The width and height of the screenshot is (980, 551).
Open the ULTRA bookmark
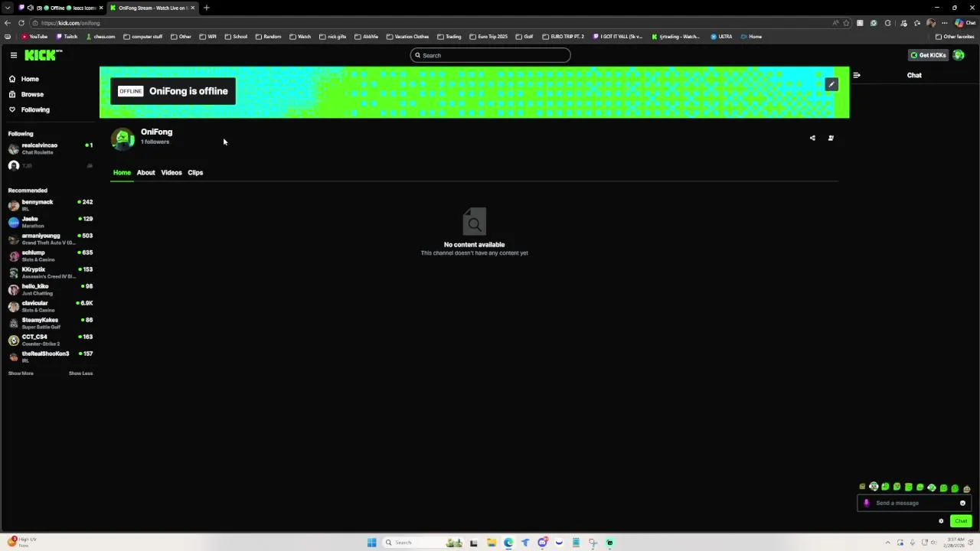(x=721, y=37)
